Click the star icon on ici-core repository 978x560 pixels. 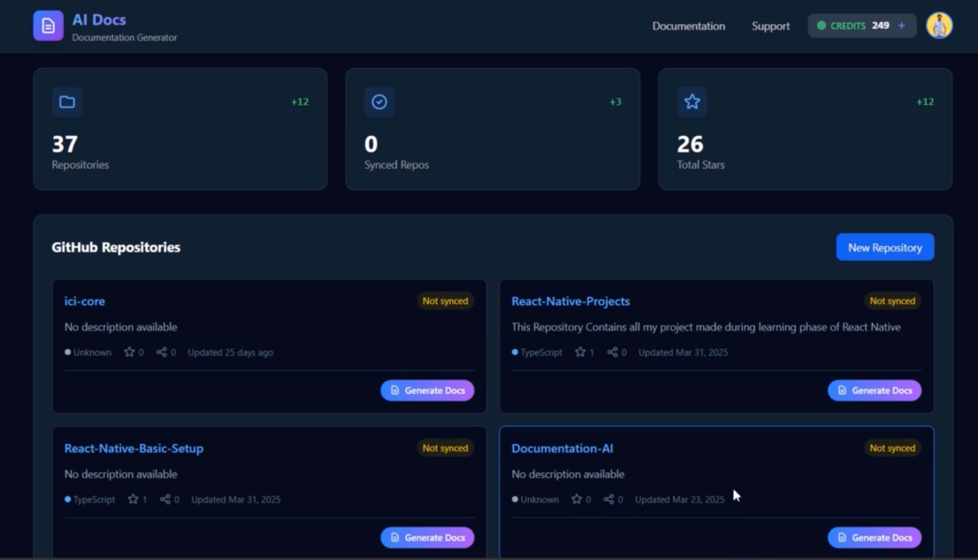[x=129, y=352]
